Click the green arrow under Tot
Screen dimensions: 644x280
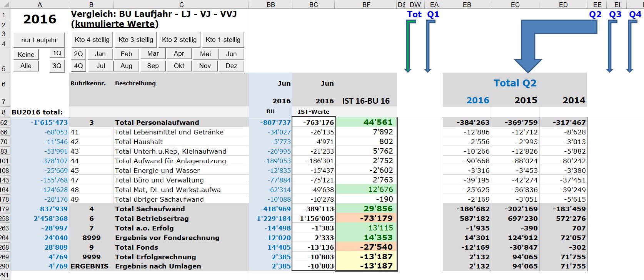point(409,46)
